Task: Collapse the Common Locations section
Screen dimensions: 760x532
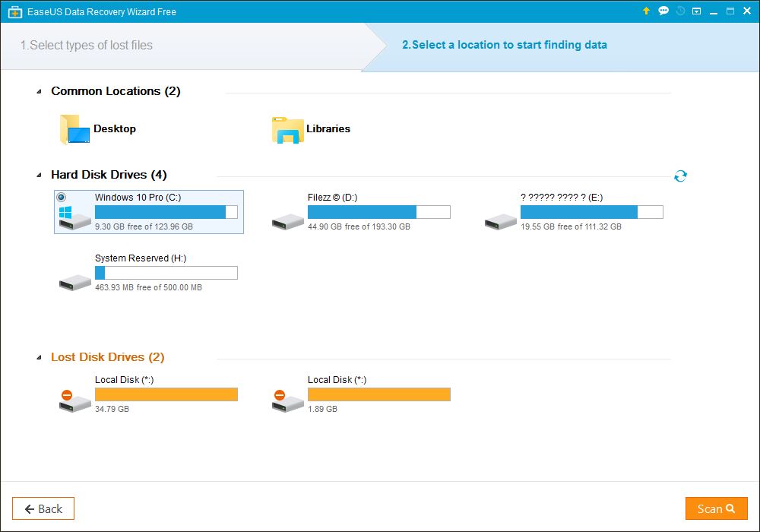Action: coord(40,91)
